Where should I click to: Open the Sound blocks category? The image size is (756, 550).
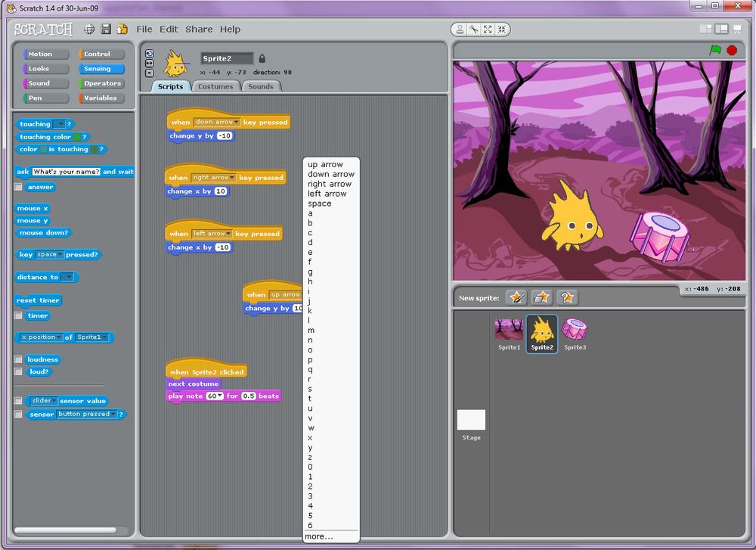tap(46, 83)
